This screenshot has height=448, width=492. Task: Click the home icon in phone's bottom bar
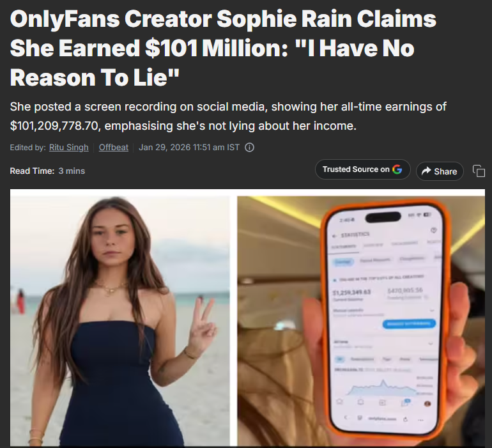(339, 401)
